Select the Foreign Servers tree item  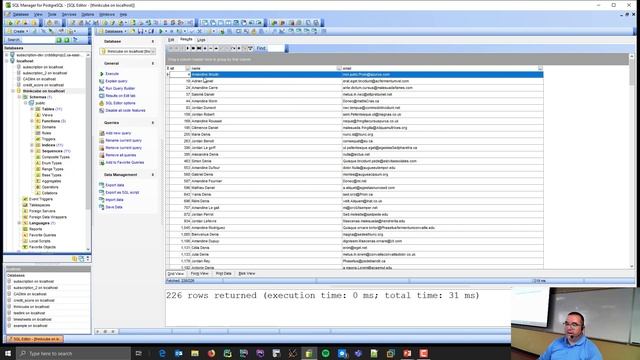pyautogui.click(x=42, y=211)
